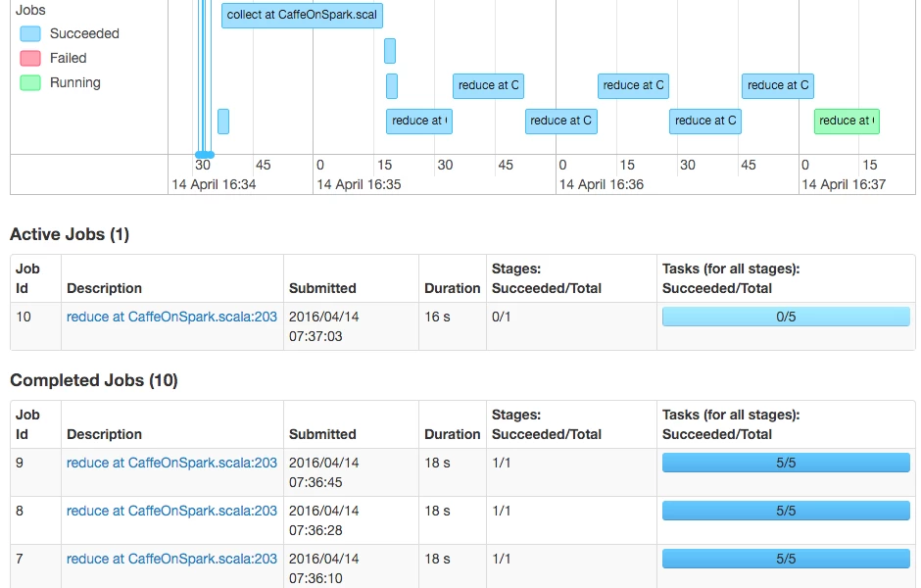Click the Failed legend red swatch
The width and height of the screenshot is (921, 588).
click(x=30, y=58)
